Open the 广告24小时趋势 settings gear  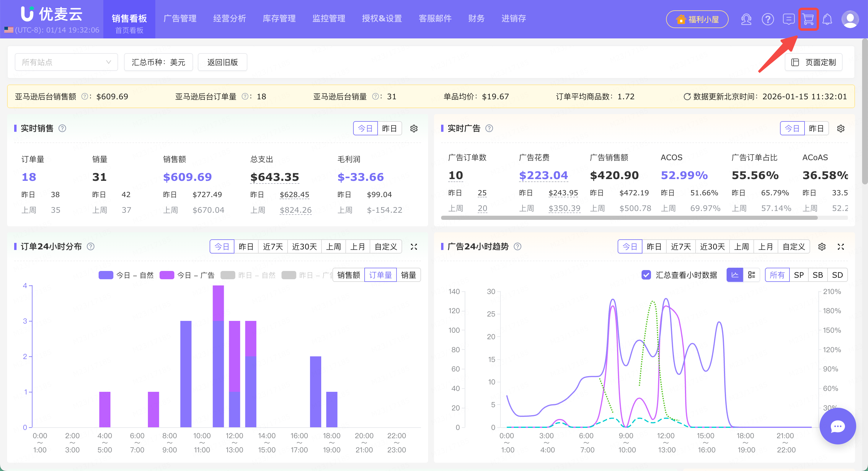click(x=822, y=247)
